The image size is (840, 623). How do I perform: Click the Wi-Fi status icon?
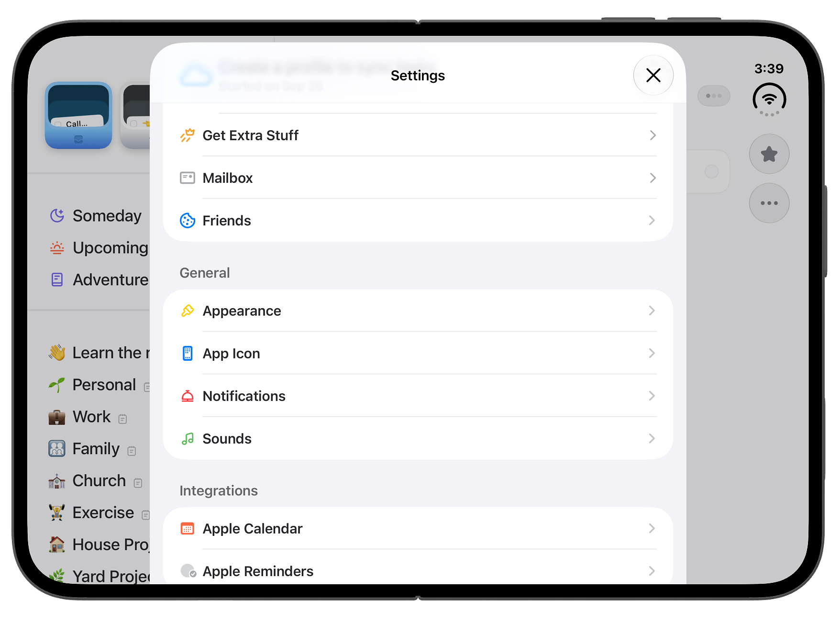pos(769,100)
